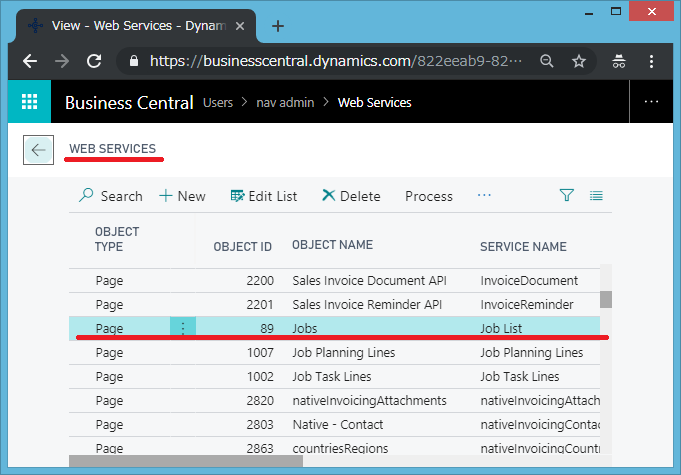Select the Job Planning Lines object name
The image size is (681, 475).
click(x=344, y=352)
